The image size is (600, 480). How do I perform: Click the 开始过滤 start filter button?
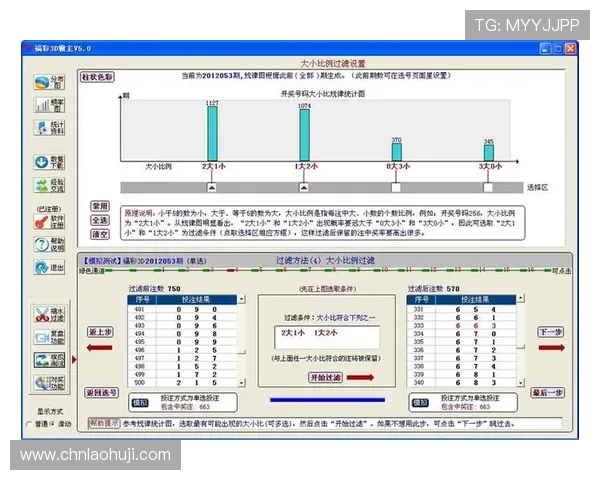pos(325,377)
